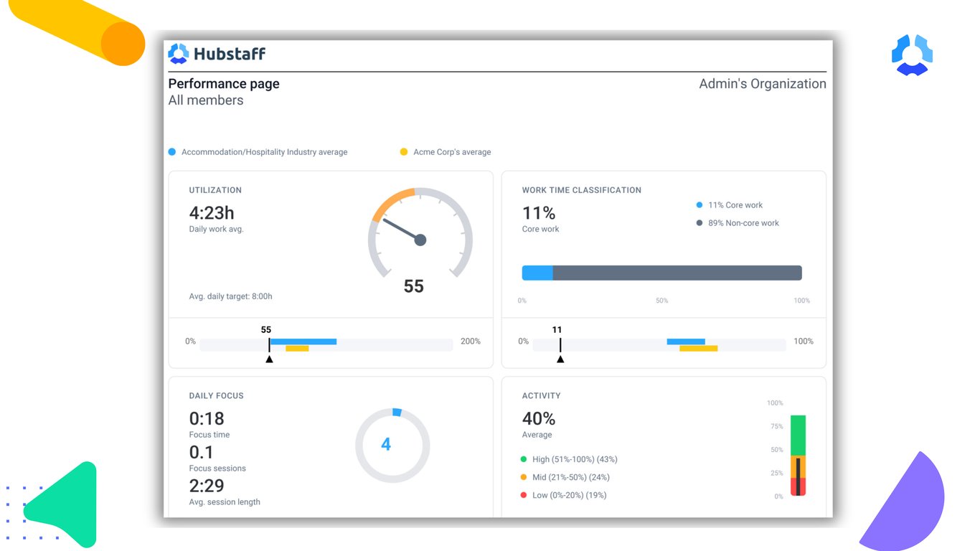Click the orange Mid segment of the activity bar

[x=798, y=466]
